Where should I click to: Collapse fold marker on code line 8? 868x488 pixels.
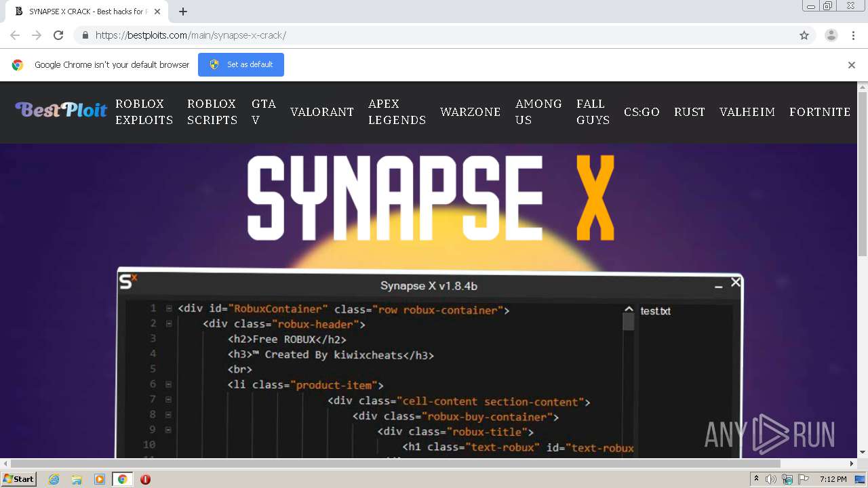click(169, 414)
